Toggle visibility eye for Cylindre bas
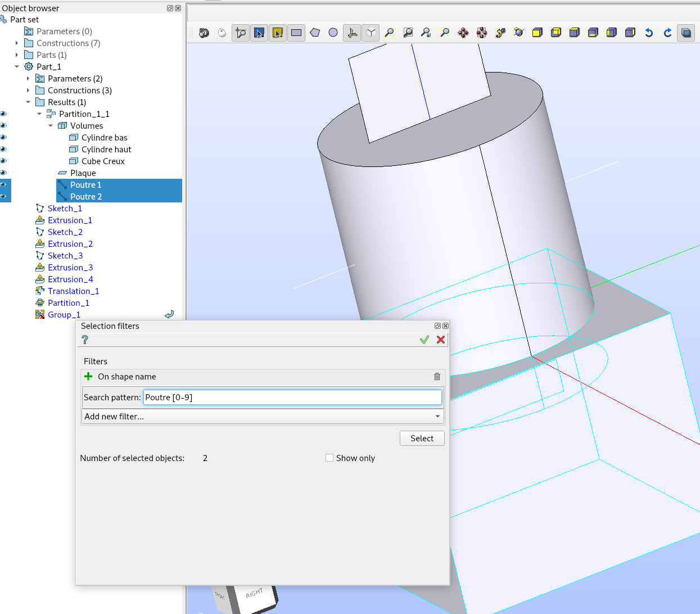 click(x=3, y=138)
